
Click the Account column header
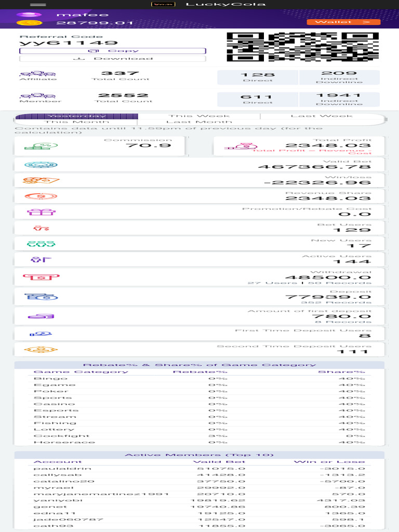(58, 462)
